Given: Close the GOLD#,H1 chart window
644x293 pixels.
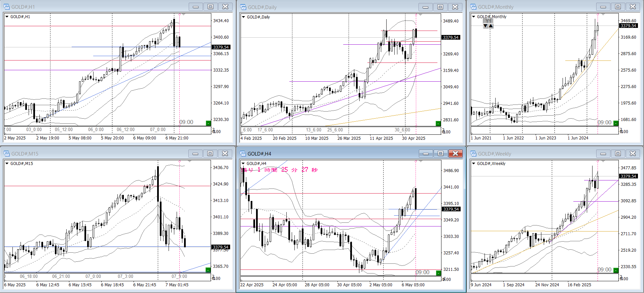Looking at the screenshot, I should [x=225, y=7].
